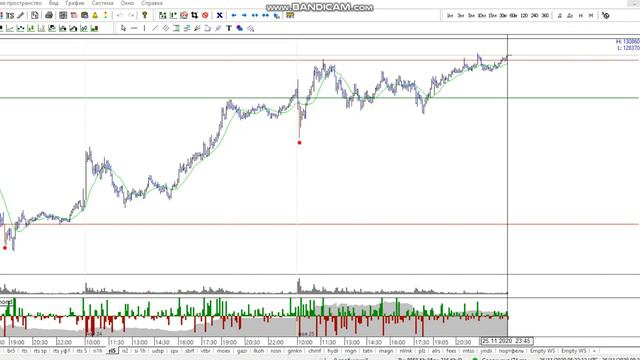Switch to the n1h workspace tab
This screenshot has height=360, width=640.
click(x=97, y=351)
